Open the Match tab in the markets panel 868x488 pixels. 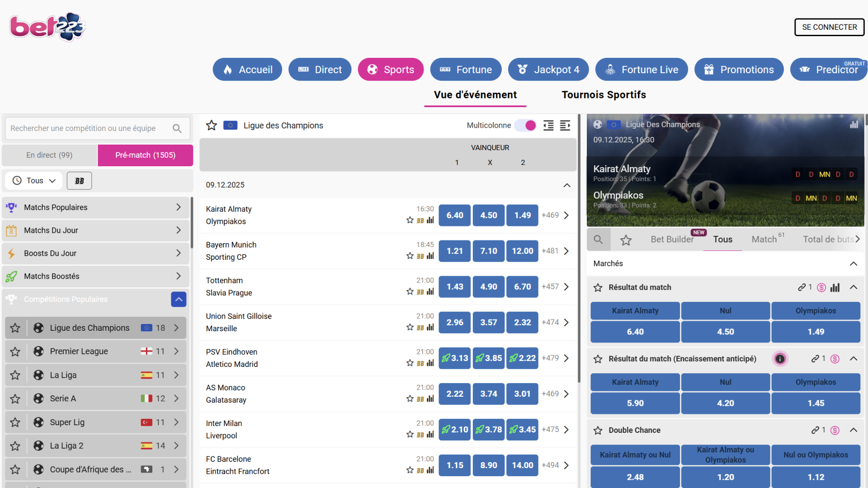pyautogui.click(x=765, y=239)
